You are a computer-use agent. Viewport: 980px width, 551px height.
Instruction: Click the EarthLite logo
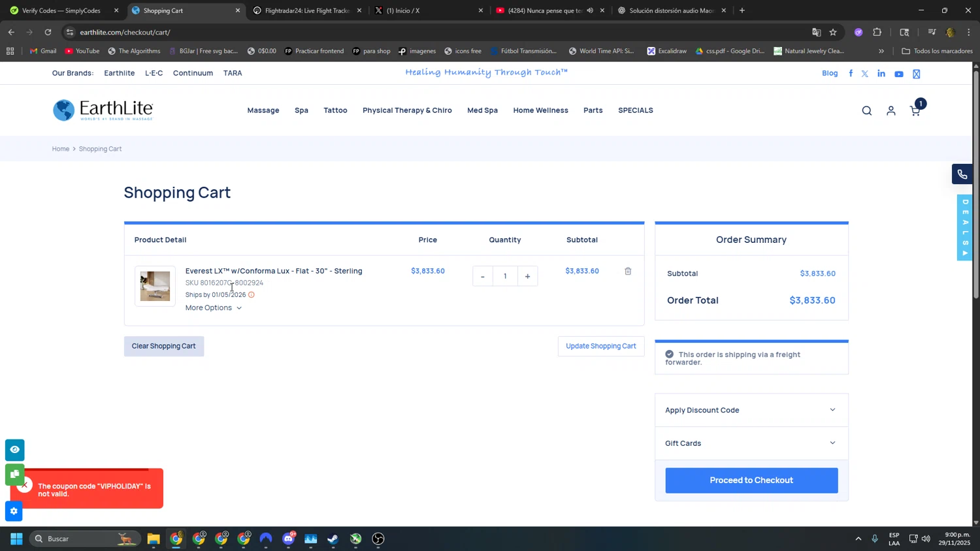[x=103, y=110]
